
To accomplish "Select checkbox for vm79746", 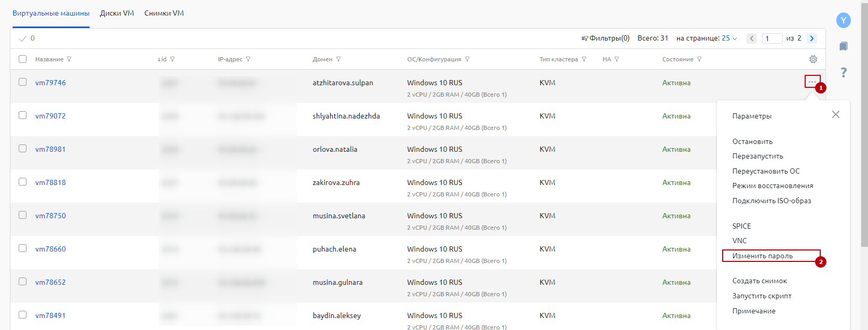I will tap(22, 82).
